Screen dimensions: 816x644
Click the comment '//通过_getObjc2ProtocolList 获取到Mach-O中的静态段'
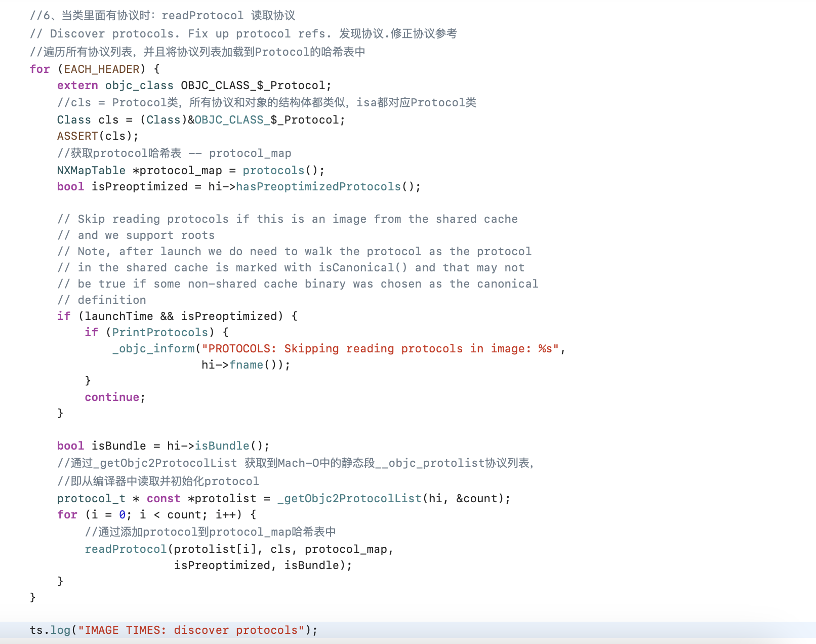[x=296, y=463]
